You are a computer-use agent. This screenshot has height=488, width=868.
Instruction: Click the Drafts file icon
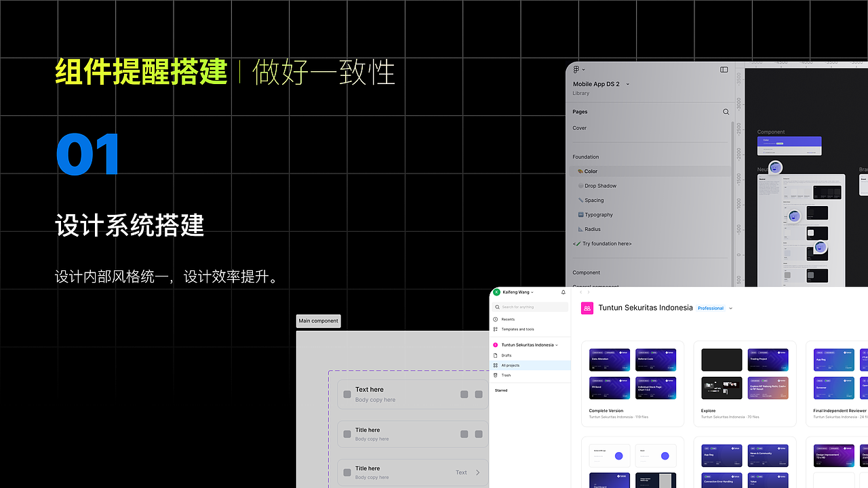496,355
